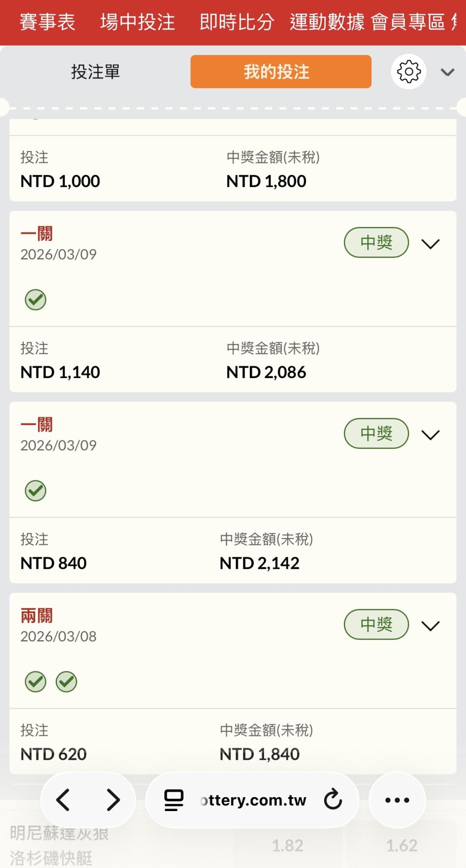
Task: Click second green check on 兩關 bet
Action: tap(66, 682)
